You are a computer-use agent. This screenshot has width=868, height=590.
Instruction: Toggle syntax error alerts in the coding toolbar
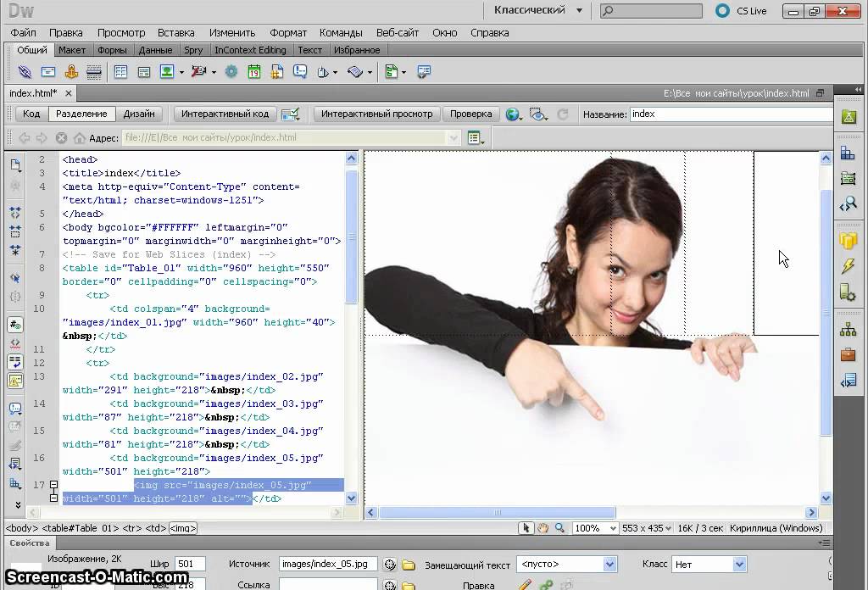coord(15,381)
